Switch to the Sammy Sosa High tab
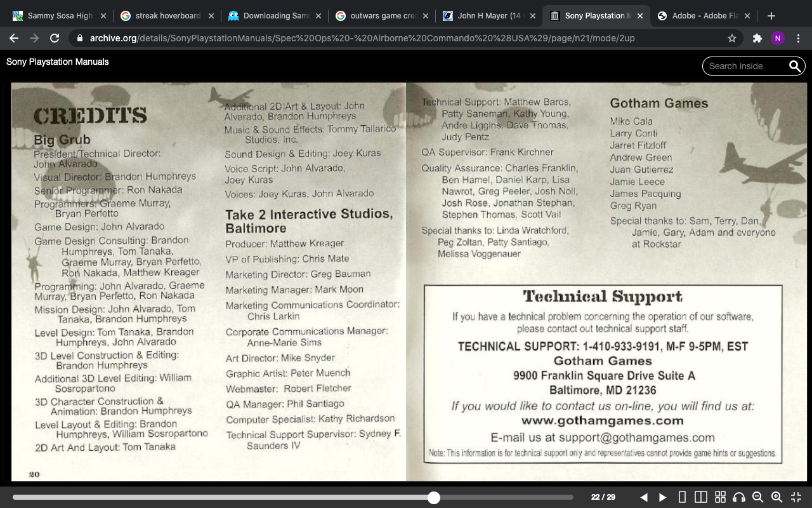812x508 pixels. 60,16
